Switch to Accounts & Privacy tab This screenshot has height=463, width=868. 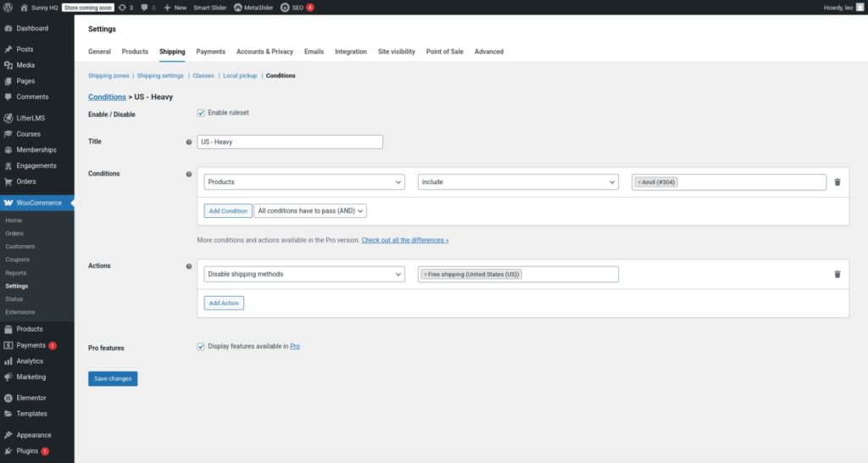(x=264, y=52)
